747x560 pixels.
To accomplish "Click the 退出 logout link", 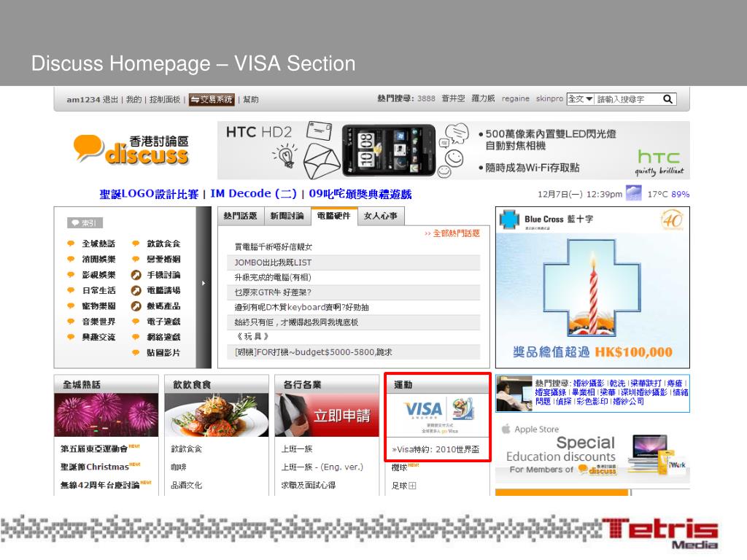I will coord(110,99).
